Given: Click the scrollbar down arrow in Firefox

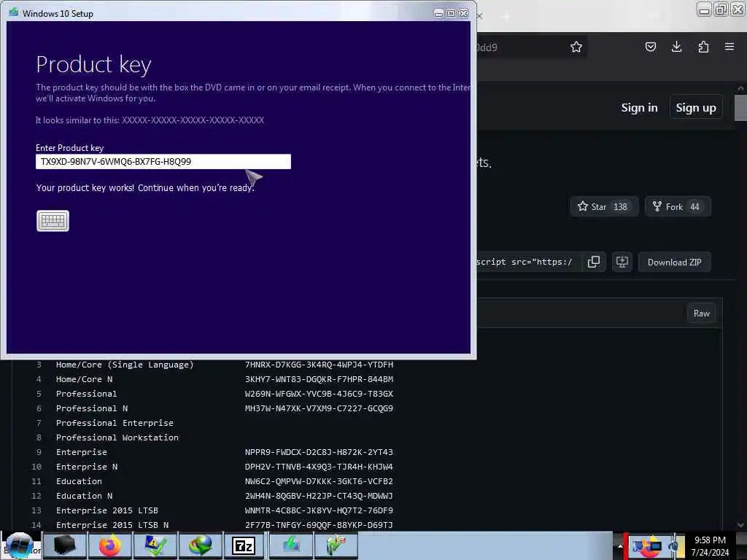Looking at the screenshot, I should click(740, 525).
